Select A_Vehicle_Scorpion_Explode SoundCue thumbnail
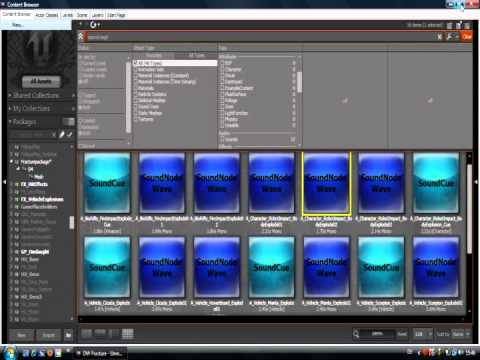 381,267
